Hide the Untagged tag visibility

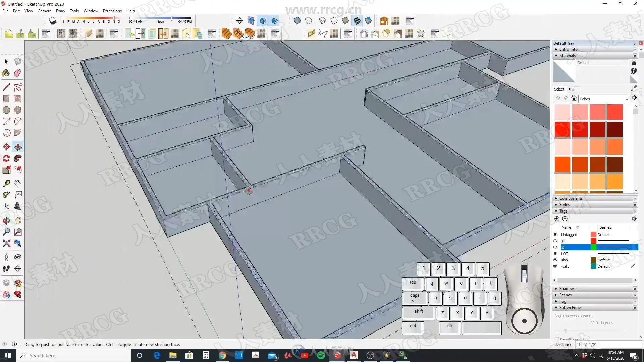pos(555,235)
